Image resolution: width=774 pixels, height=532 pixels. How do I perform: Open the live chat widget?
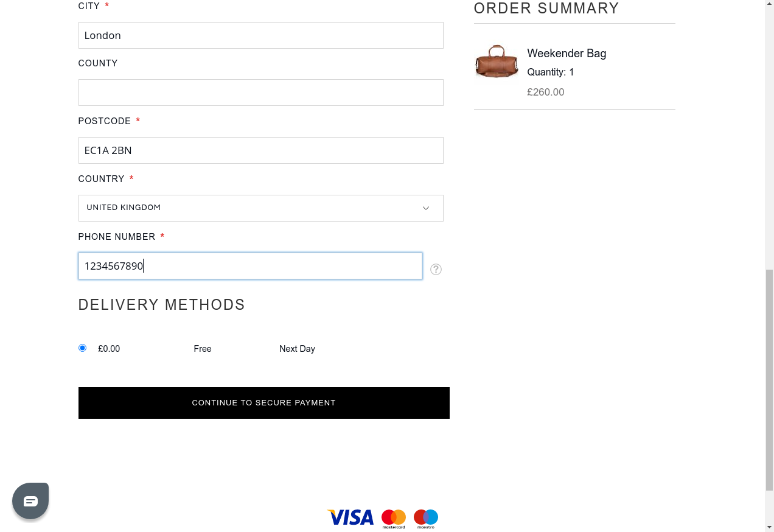pos(30,501)
